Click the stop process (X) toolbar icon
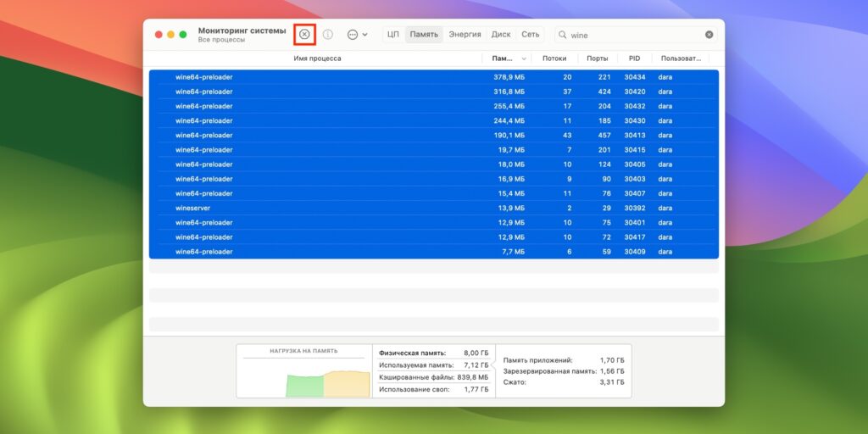 coord(304,34)
